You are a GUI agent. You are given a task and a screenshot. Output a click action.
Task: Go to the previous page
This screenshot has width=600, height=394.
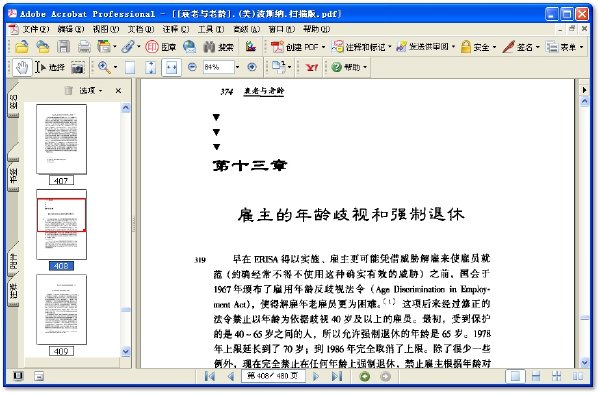[230, 376]
